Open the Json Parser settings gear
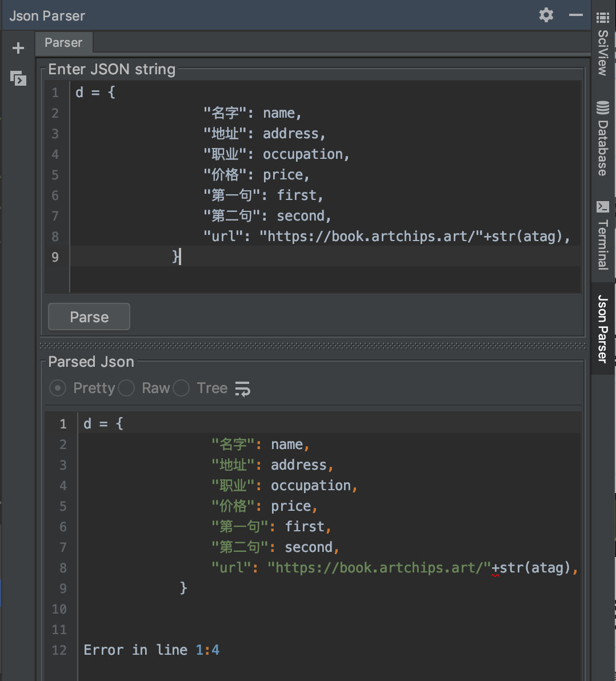This screenshot has height=681, width=616. click(546, 15)
